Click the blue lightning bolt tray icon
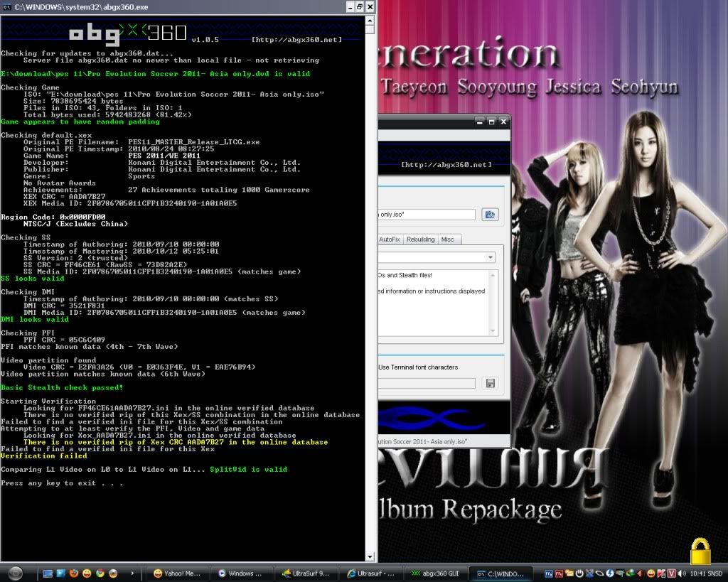The width and height of the screenshot is (728, 582). (609, 573)
